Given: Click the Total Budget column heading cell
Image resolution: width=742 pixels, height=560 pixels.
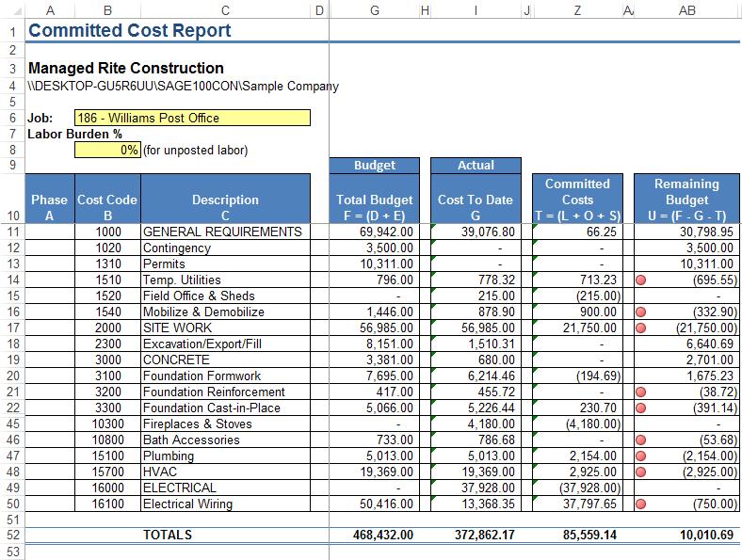Looking at the screenshot, I should point(375,199).
